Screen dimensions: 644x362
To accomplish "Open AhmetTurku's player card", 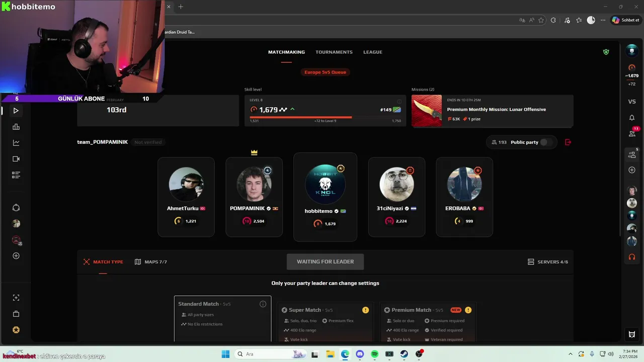I will pyautogui.click(x=186, y=197).
